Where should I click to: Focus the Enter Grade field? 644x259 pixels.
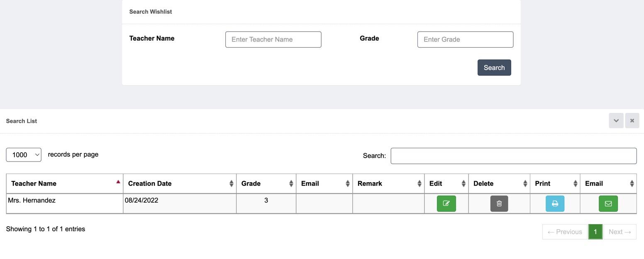(465, 39)
